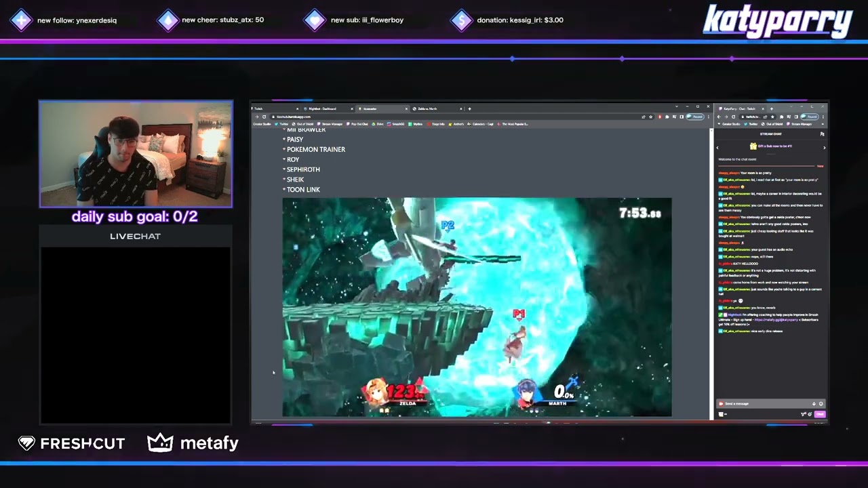Expand the ROY character entry
The height and width of the screenshot is (488, 868).
291,160
